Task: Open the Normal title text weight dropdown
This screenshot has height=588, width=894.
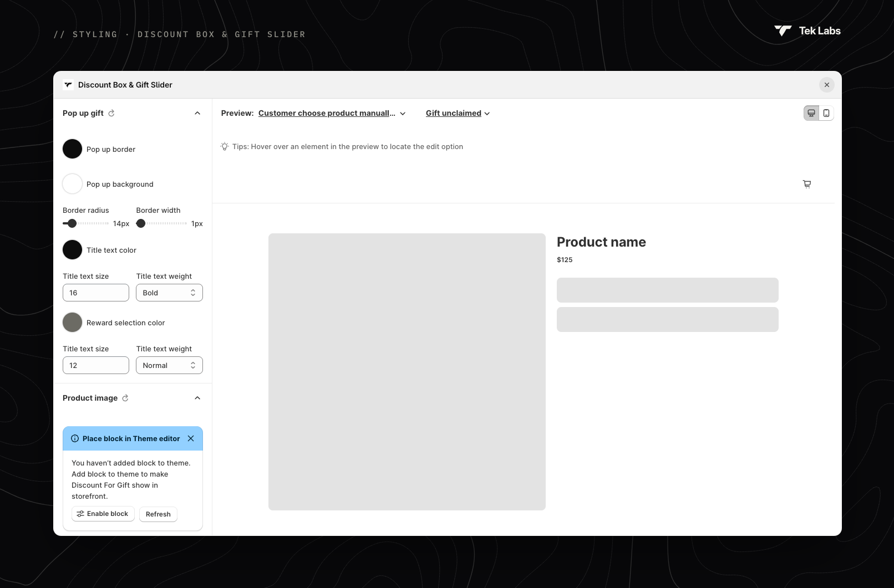Action: click(169, 365)
